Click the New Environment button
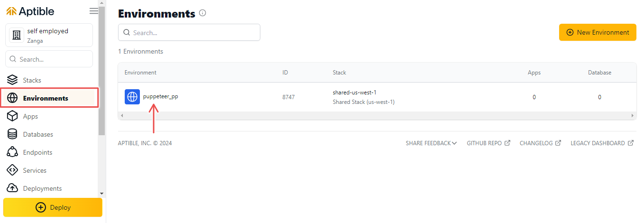 coord(598,32)
